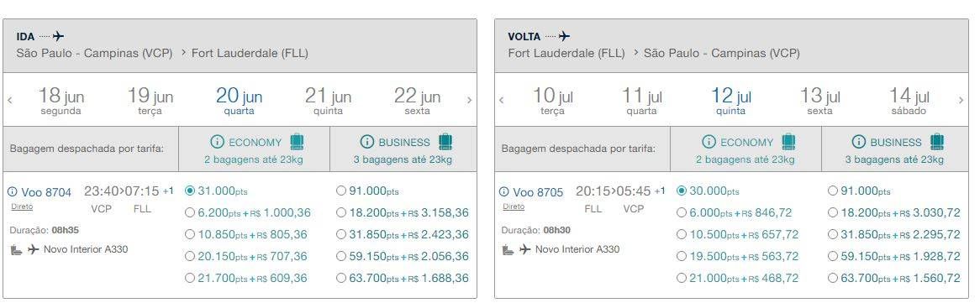Click the info icon beside outbound ECONOMY

coord(217,142)
